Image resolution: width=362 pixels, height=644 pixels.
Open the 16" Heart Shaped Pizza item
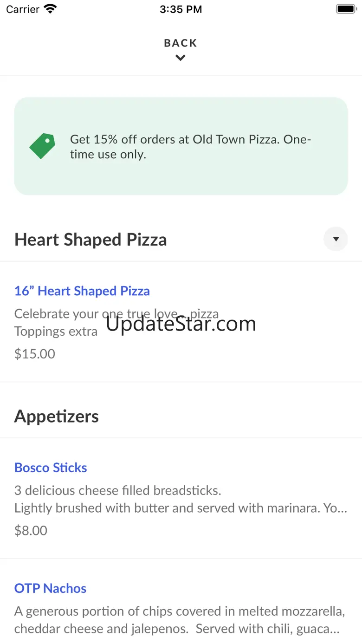point(82,291)
